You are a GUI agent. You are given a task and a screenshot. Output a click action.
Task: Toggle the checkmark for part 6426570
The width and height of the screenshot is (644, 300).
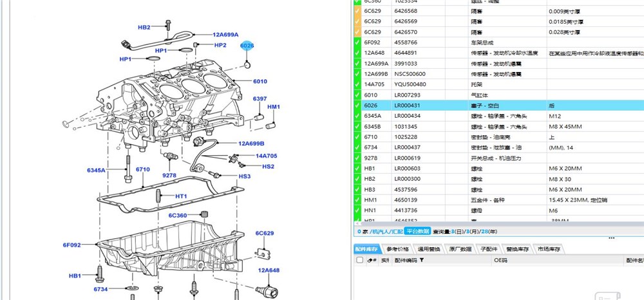[x=357, y=32]
